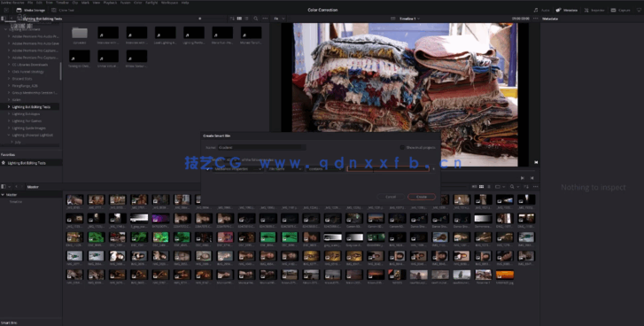
Task: Open the Timeline 1 dropdown
Action: 409,19
